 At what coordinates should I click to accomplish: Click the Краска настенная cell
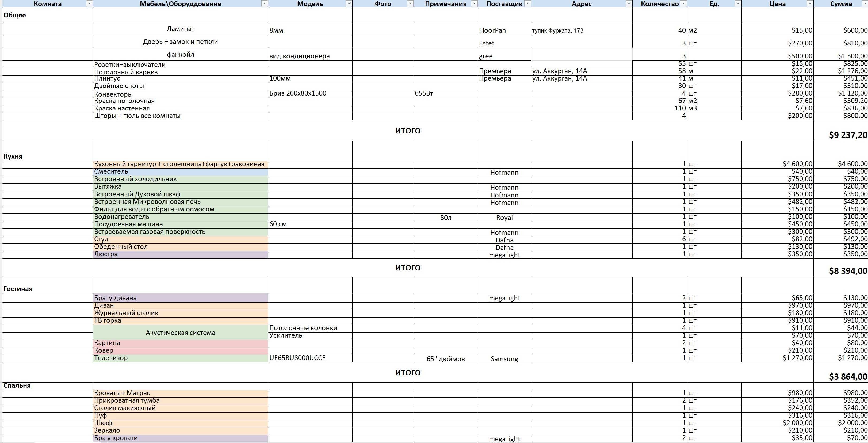[x=181, y=109]
